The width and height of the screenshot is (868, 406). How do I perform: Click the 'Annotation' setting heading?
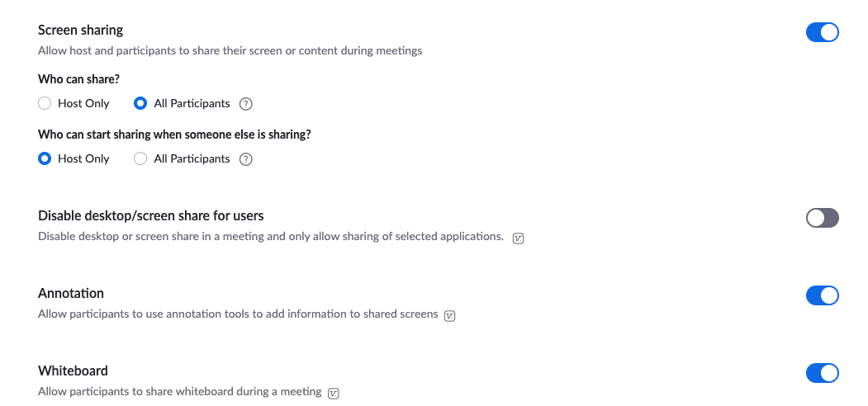pos(71,293)
